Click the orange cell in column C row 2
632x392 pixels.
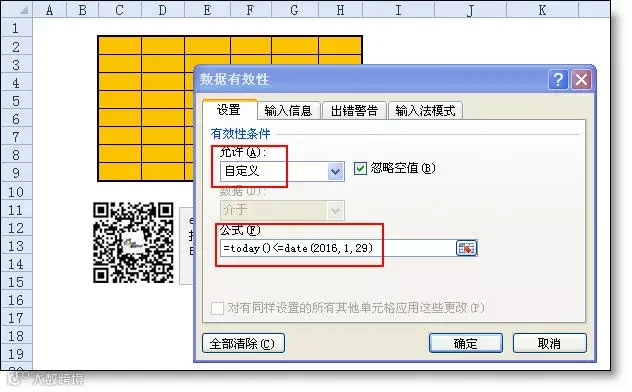click(x=120, y=46)
